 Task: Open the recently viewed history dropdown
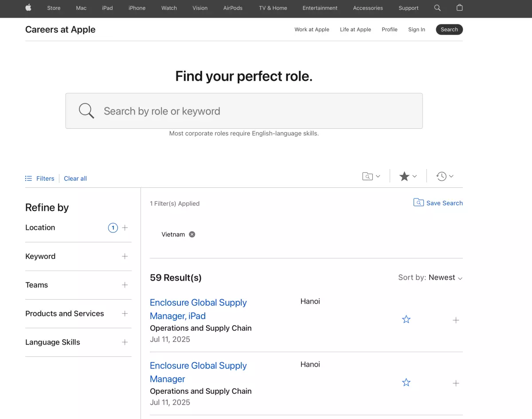point(445,176)
